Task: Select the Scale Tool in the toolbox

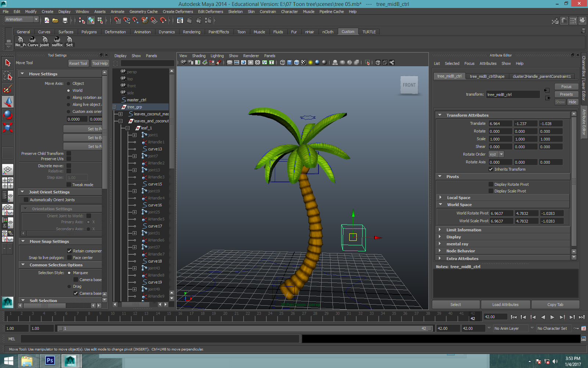Action: (7, 128)
